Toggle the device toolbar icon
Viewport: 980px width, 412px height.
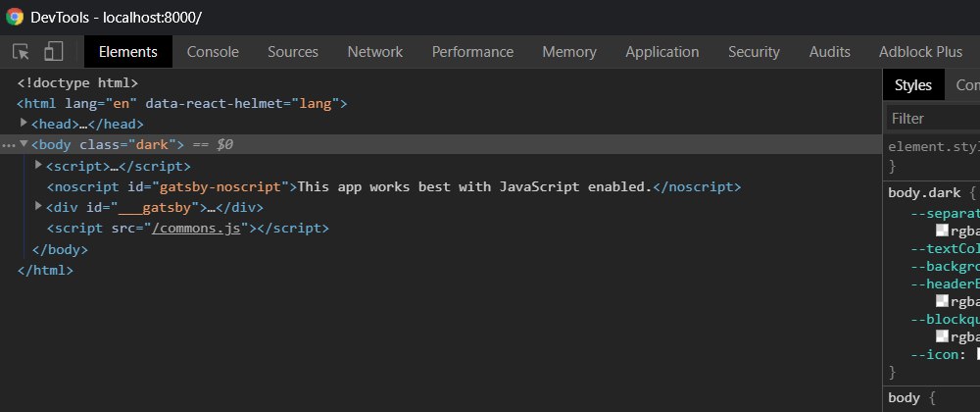pyautogui.click(x=53, y=52)
